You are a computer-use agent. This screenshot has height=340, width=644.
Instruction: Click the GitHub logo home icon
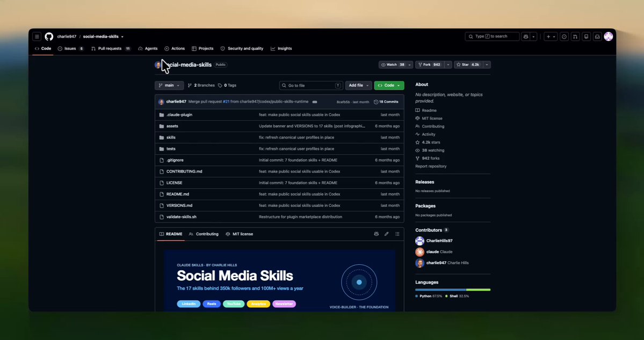(x=49, y=37)
